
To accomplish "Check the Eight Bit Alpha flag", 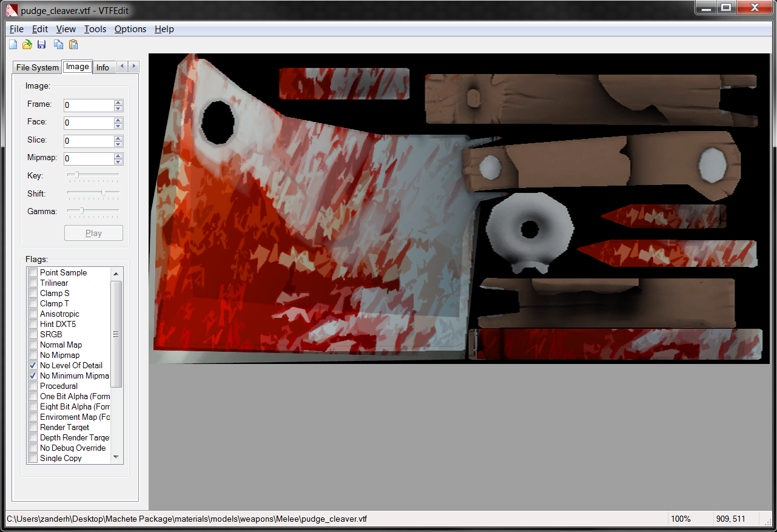I will pyautogui.click(x=33, y=407).
